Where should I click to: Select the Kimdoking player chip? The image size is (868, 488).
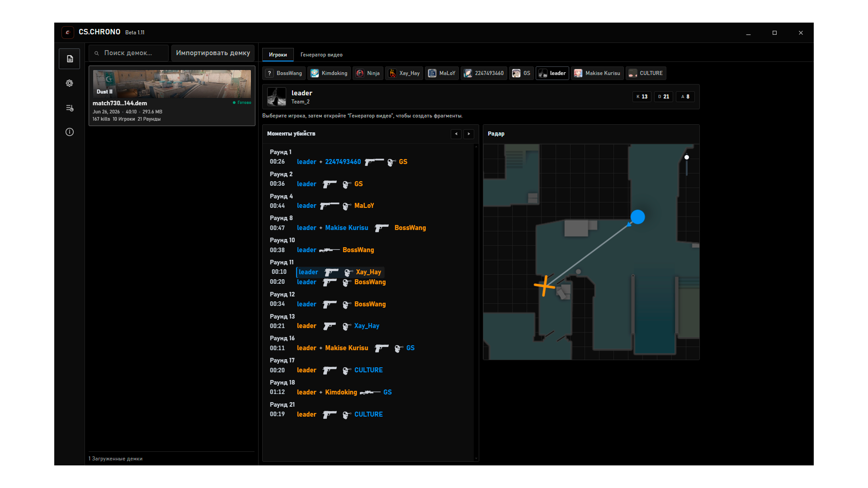pyautogui.click(x=330, y=73)
